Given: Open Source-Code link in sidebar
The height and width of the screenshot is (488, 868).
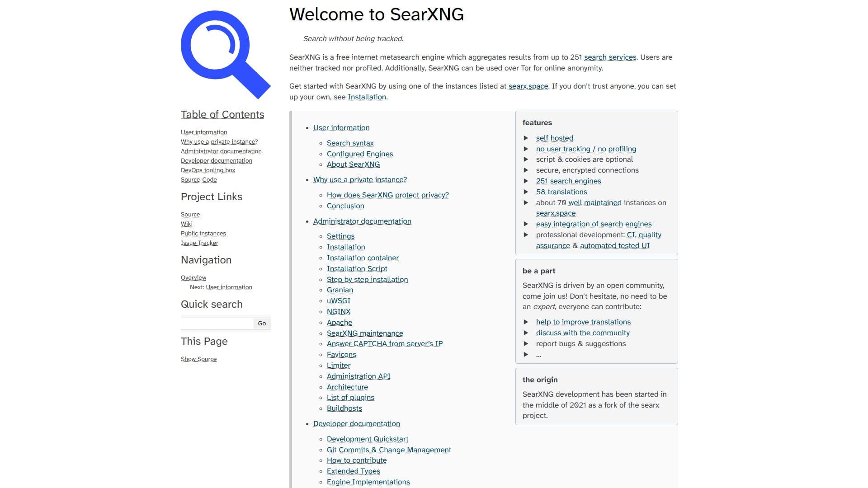Looking at the screenshot, I should tap(199, 180).
